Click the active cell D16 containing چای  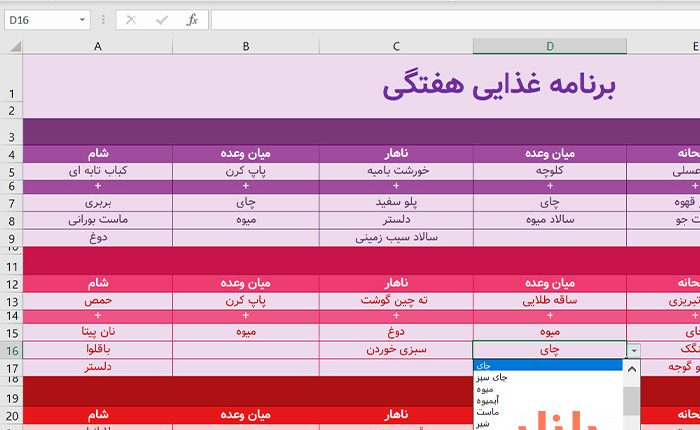pos(550,350)
